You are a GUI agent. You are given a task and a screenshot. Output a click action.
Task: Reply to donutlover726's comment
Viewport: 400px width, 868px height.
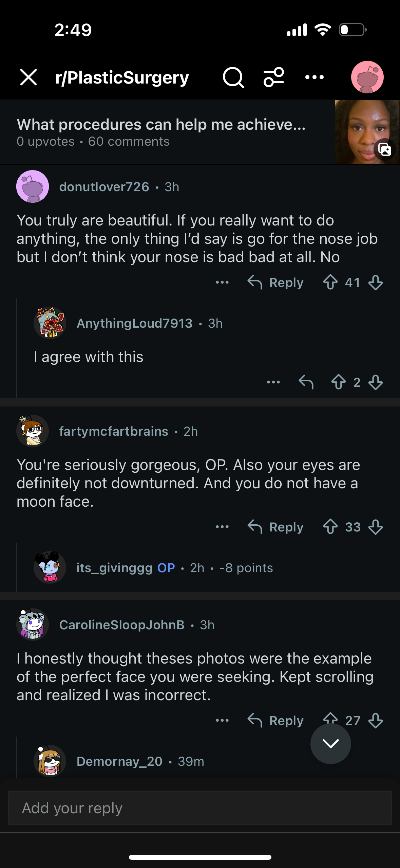click(275, 282)
